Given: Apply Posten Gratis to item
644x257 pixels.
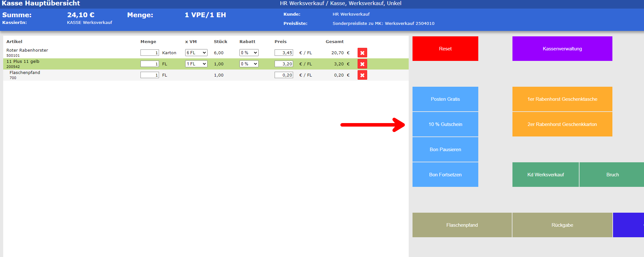Looking at the screenshot, I should coord(445,99).
